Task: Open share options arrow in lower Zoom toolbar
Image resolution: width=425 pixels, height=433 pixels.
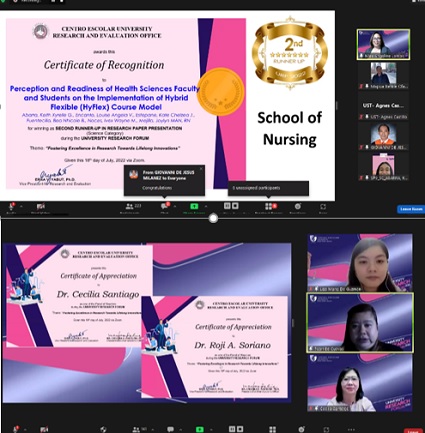Action: point(211,429)
